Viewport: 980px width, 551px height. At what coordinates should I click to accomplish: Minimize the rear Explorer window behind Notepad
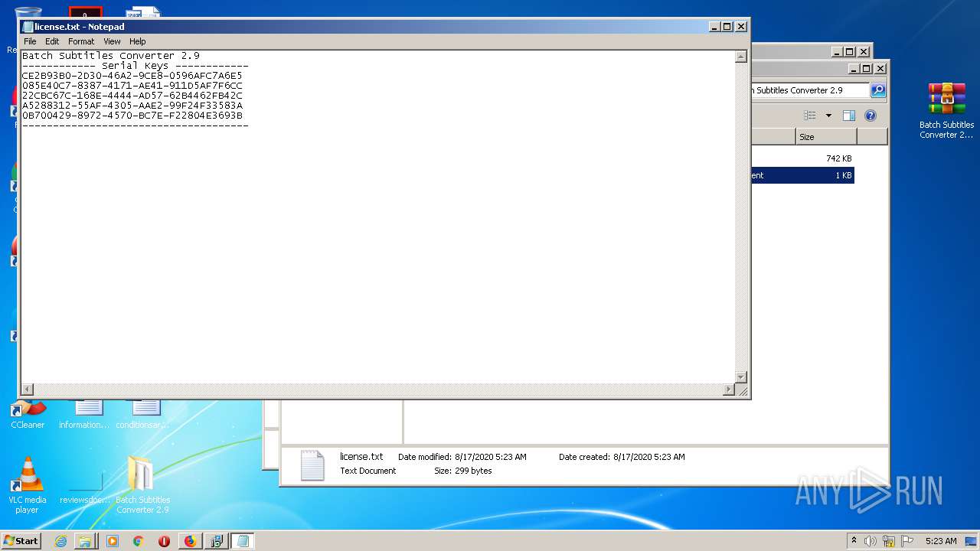(835, 52)
